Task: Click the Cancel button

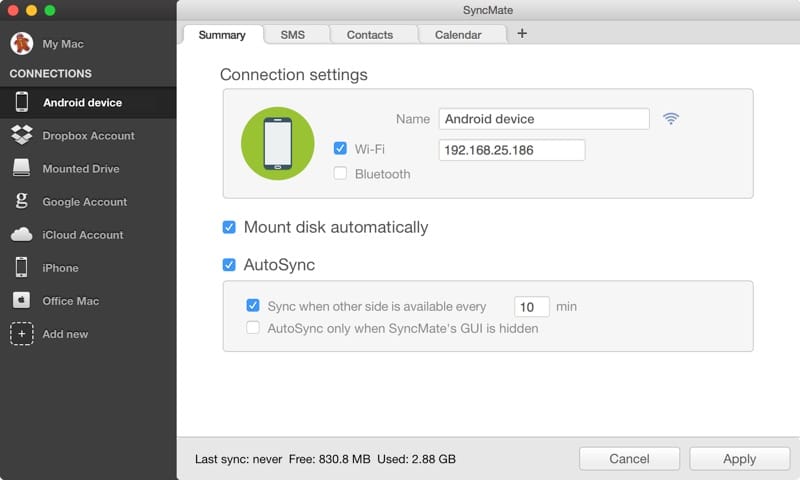Action: pyautogui.click(x=629, y=459)
